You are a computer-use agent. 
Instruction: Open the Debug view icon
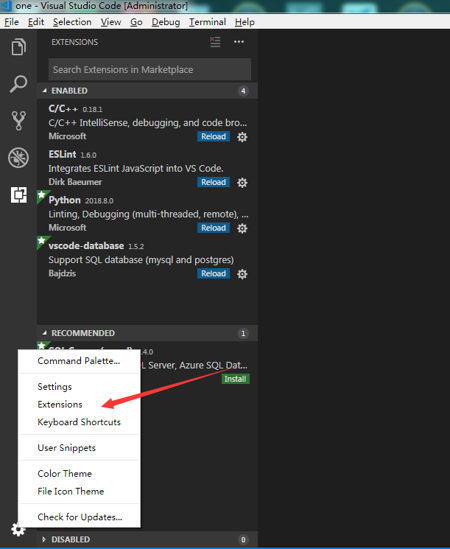[19, 158]
